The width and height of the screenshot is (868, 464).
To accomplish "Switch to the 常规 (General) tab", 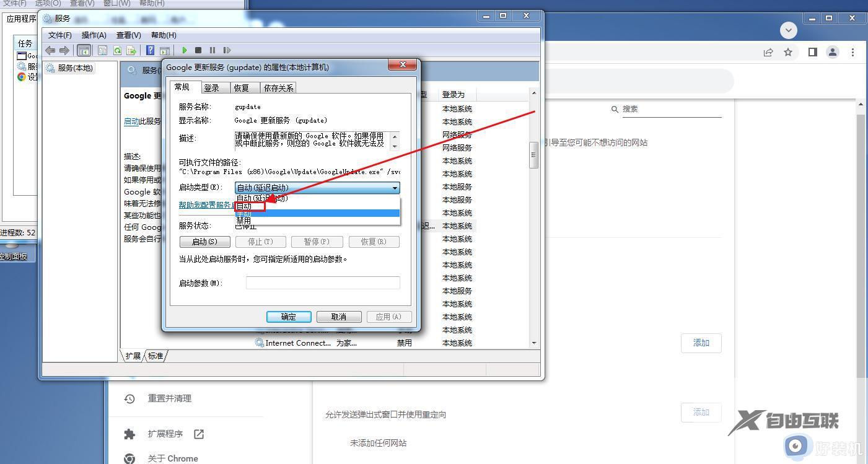I will [185, 87].
